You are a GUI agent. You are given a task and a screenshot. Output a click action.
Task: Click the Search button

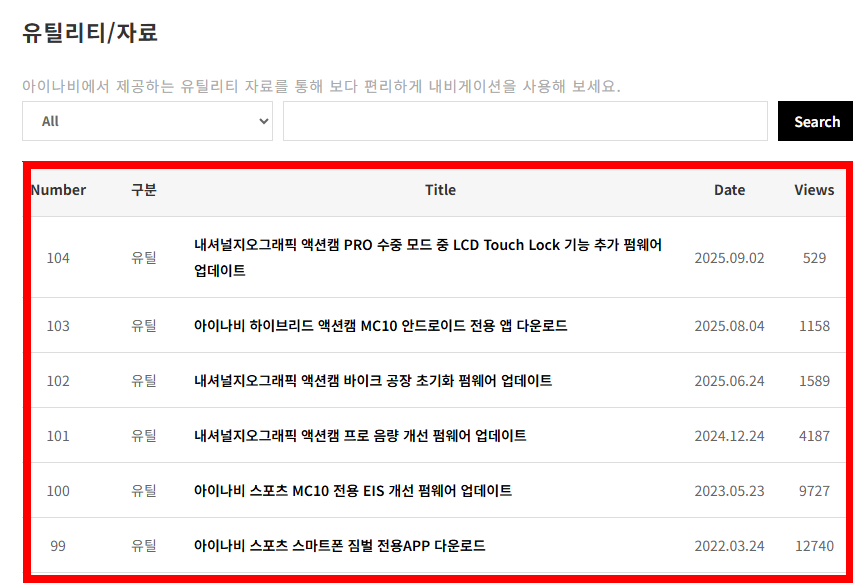[x=814, y=120]
